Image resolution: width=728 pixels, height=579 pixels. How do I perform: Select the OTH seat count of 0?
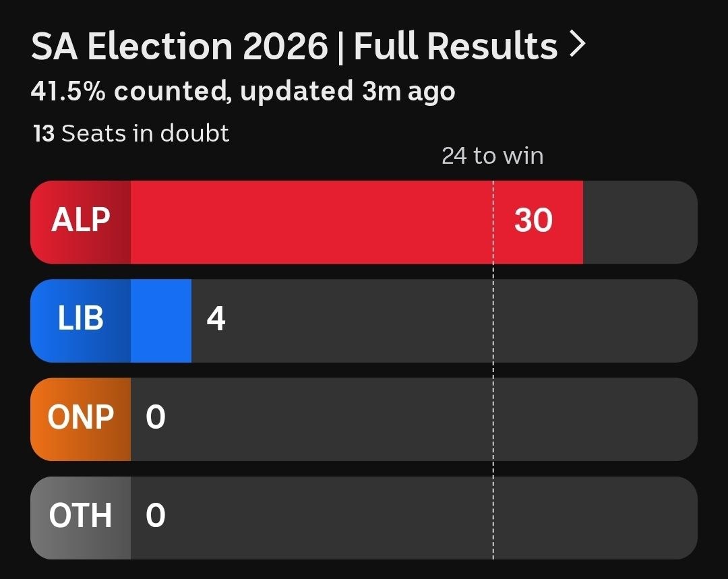[156, 516]
